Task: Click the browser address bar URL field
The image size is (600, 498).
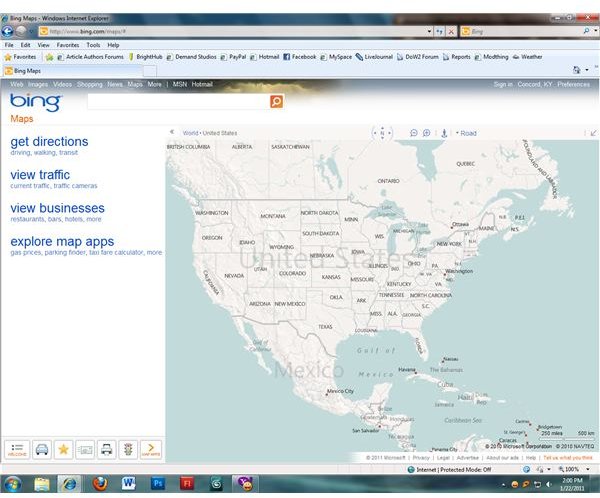Action: click(233, 32)
